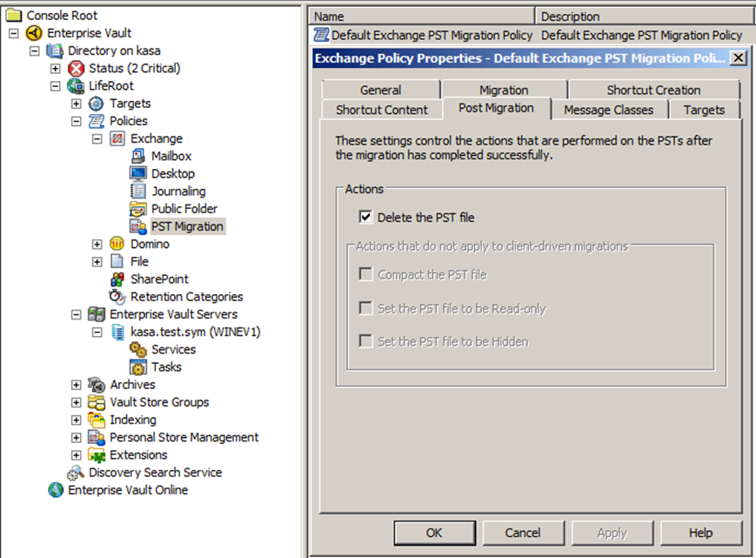Expand the Archives node
The image size is (756, 558).
[x=77, y=385]
